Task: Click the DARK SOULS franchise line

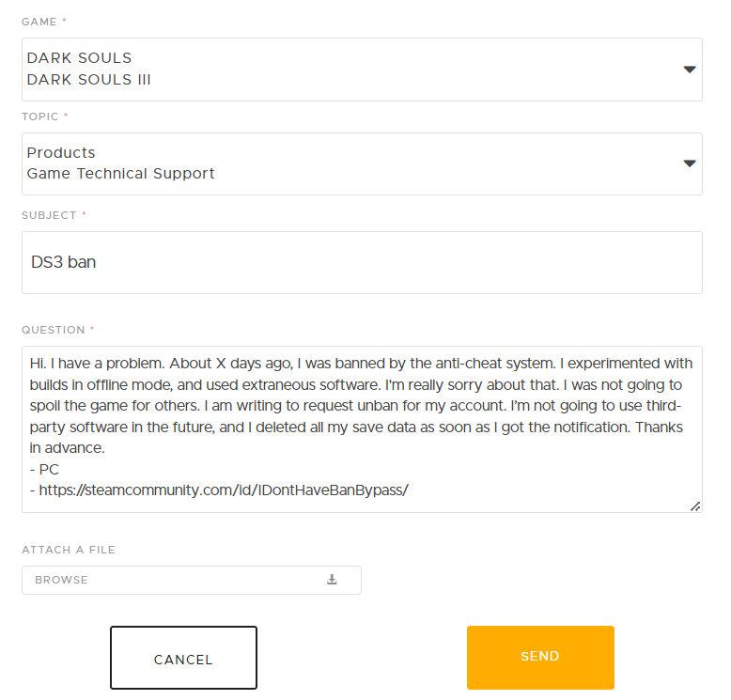Action: point(79,58)
